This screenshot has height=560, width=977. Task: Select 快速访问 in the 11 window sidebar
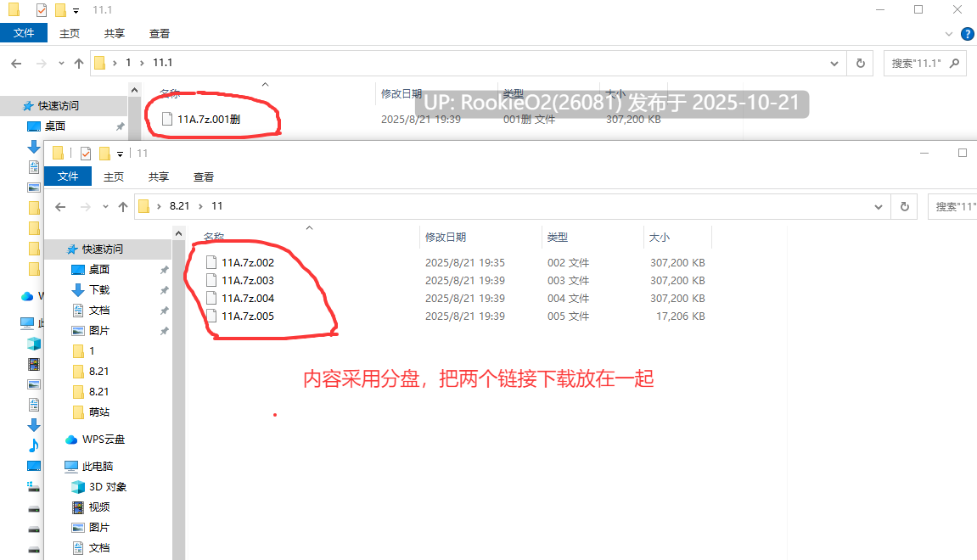tap(103, 249)
